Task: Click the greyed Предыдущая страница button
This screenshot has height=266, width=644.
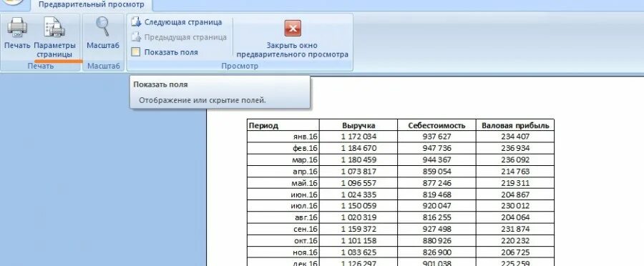Action: coord(179,37)
